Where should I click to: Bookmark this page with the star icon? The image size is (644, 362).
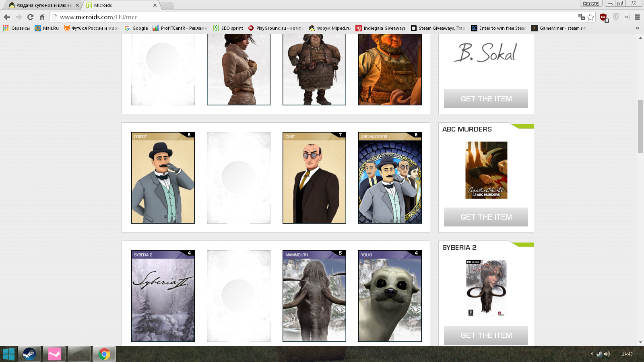(590, 17)
